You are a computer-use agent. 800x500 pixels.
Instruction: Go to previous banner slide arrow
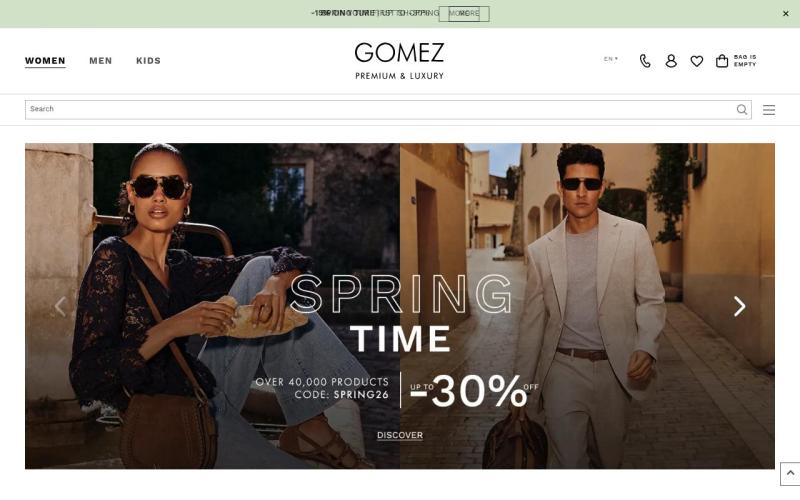(60, 306)
